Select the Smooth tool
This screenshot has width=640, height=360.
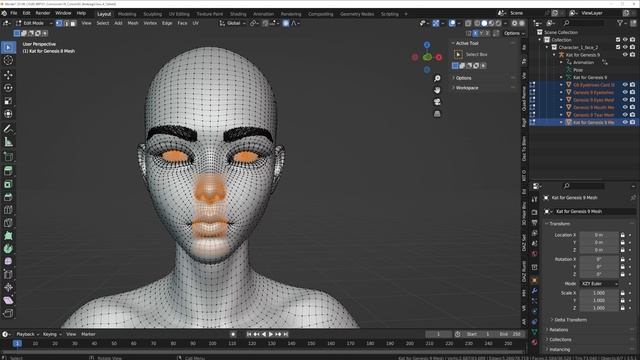[x=8, y=261]
